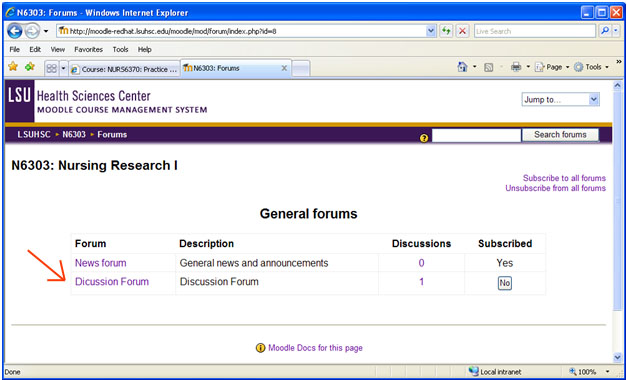Go to the N6303 breadcrumb link

(74, 134)
